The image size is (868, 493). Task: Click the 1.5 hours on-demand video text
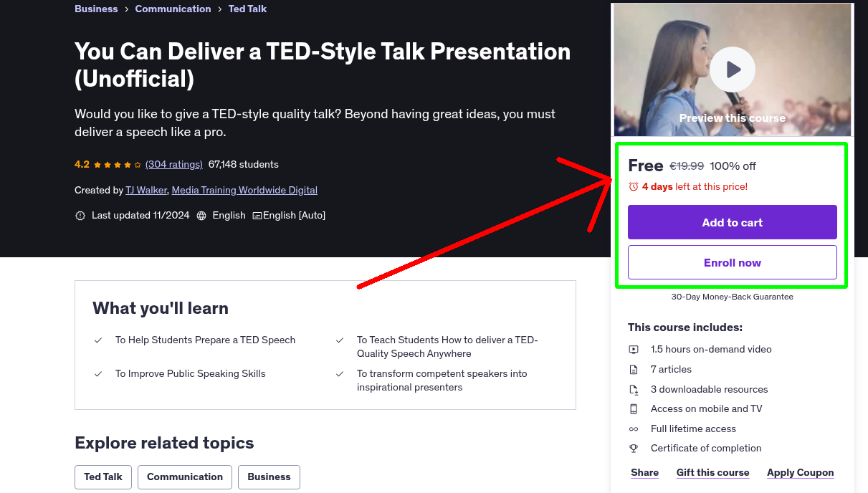(711, 350)
